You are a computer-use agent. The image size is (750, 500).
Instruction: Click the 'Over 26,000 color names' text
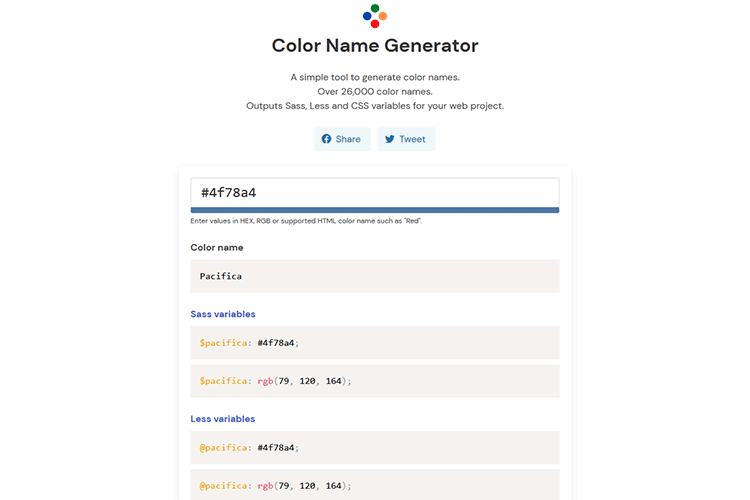click(x=375, y=91)
